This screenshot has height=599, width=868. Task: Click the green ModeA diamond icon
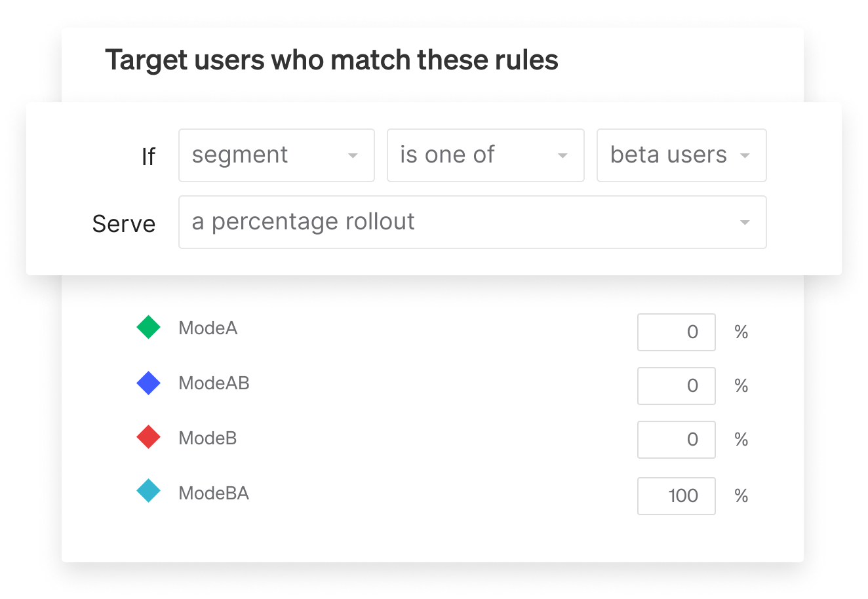click(x=149, y=327)
